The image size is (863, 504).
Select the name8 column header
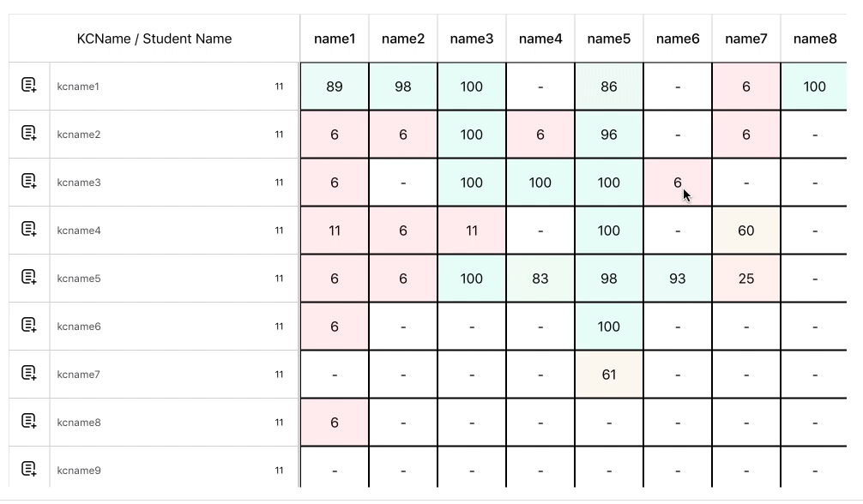tap(814, 39)
